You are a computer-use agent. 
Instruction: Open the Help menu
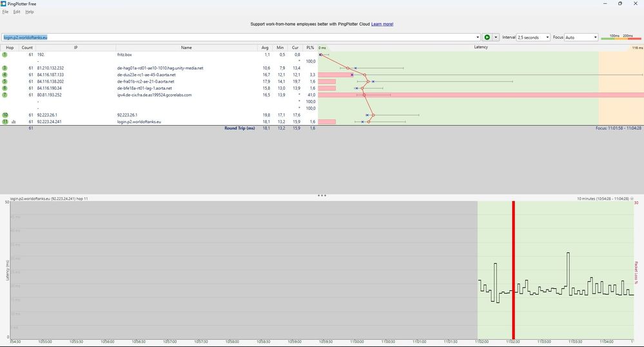(30, 12)
